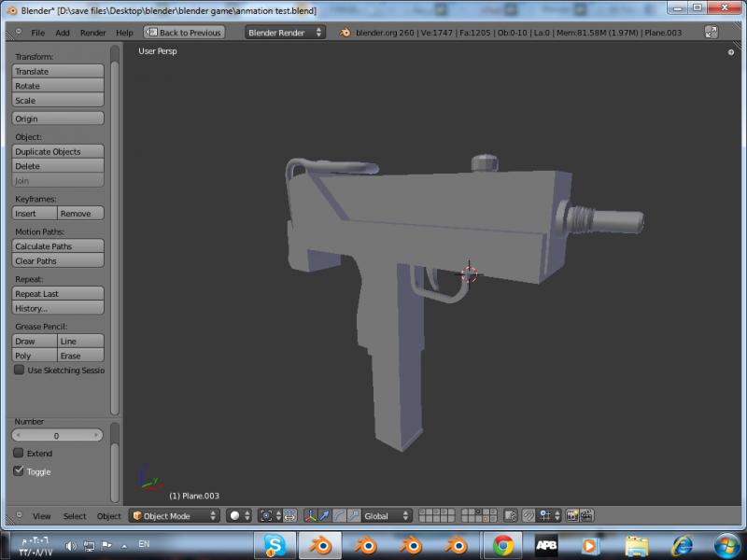Render OpenGL image with camera icon
Viewport: 747px width, 560px height.
(572, 516)
